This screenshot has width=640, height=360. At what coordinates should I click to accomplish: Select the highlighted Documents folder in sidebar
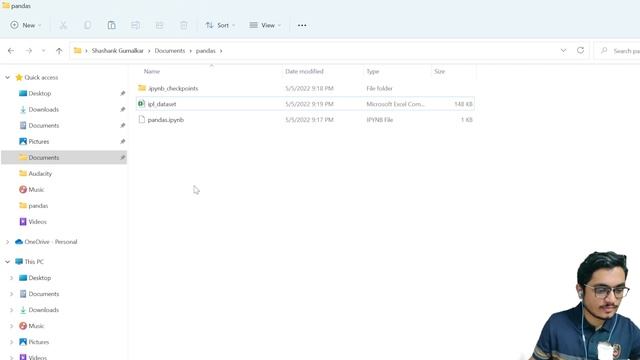point(64,158)
